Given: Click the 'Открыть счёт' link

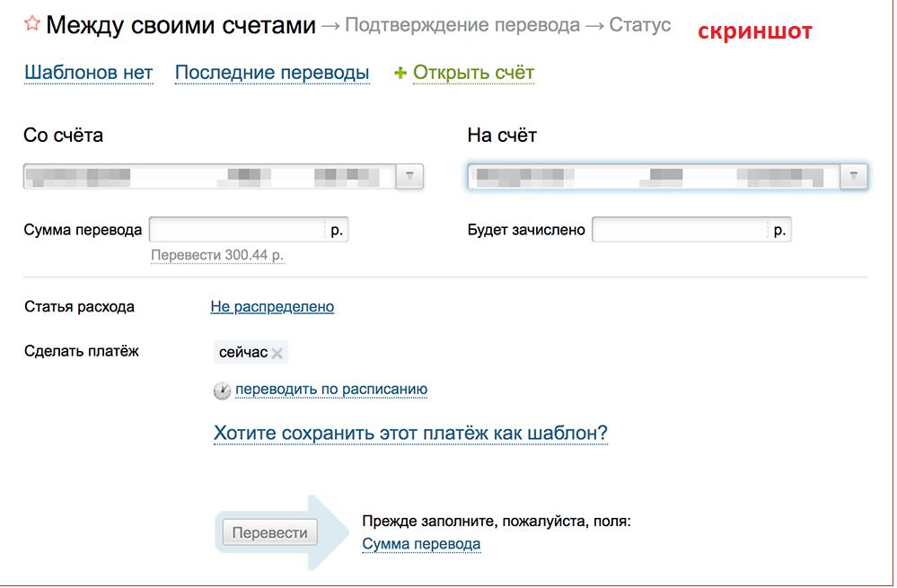Looking at the screenshot, I should pos(474,73).
